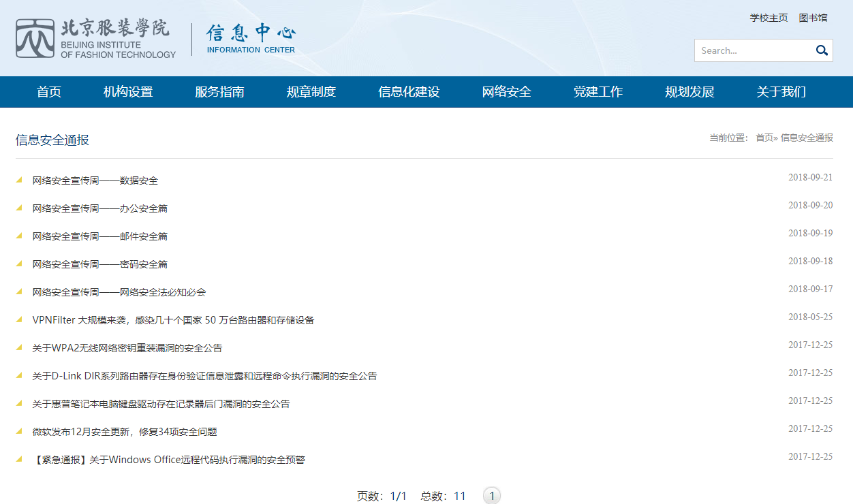This screenshot has width=853, height=504.
Task: Focus the Search input field
Action: click(753, 50)
